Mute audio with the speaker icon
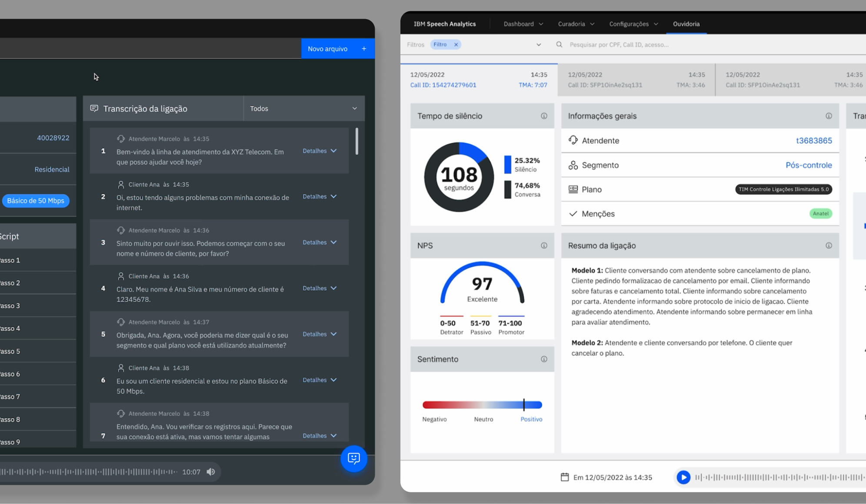This screenshot has width=866, height=504. click(x=211, y=472)
